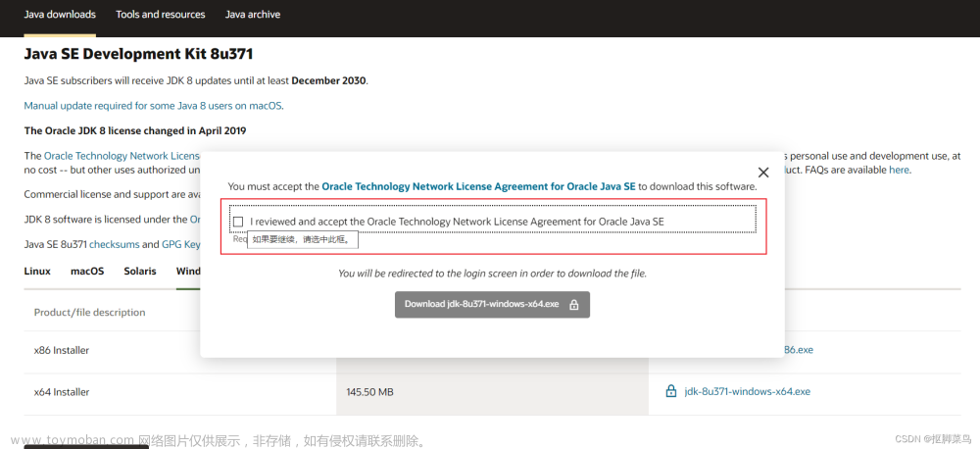Click lock icon on Download button

click(x=573, y=305)
